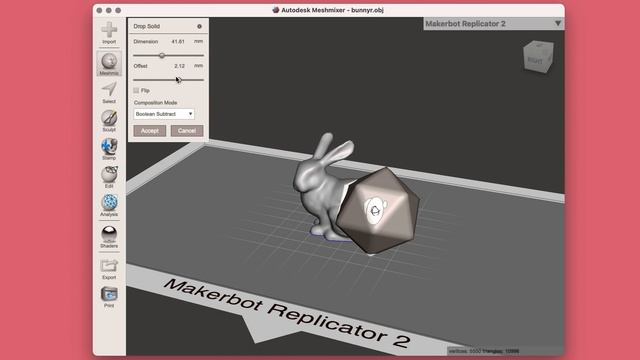Click the Offset slider handle

pos(178,80)
